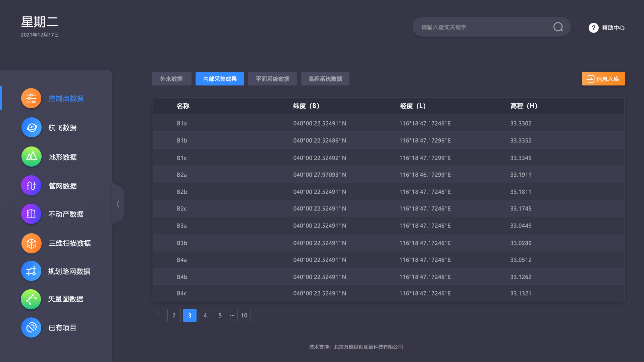Image resolution: width=644 pixels, height=362 pixels.
Task: Select the B4a row name
Action: point(182,260)
